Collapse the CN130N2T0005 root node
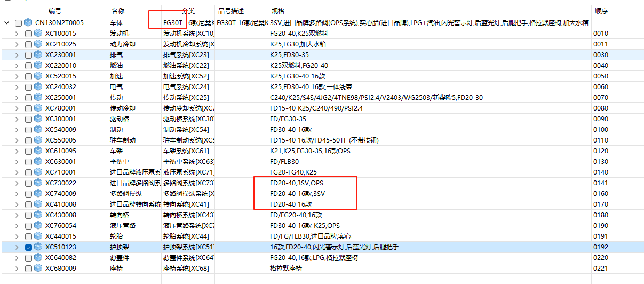The width and height of the screenshot is (644, 284). click(7, 23)
